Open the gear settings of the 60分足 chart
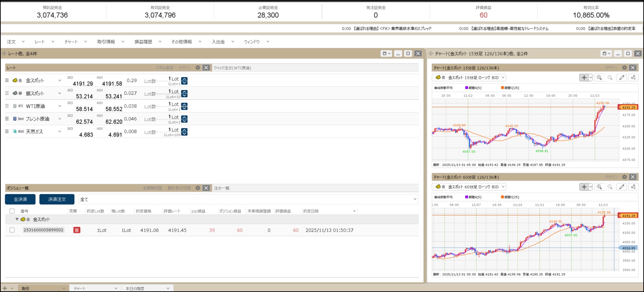 tap(624, 177)
